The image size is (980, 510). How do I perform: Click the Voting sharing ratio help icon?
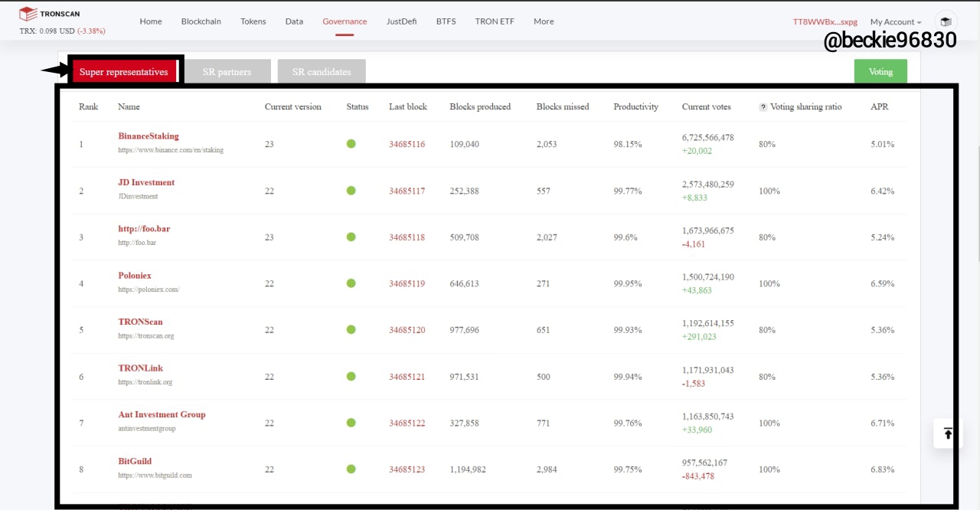(763, 107)
